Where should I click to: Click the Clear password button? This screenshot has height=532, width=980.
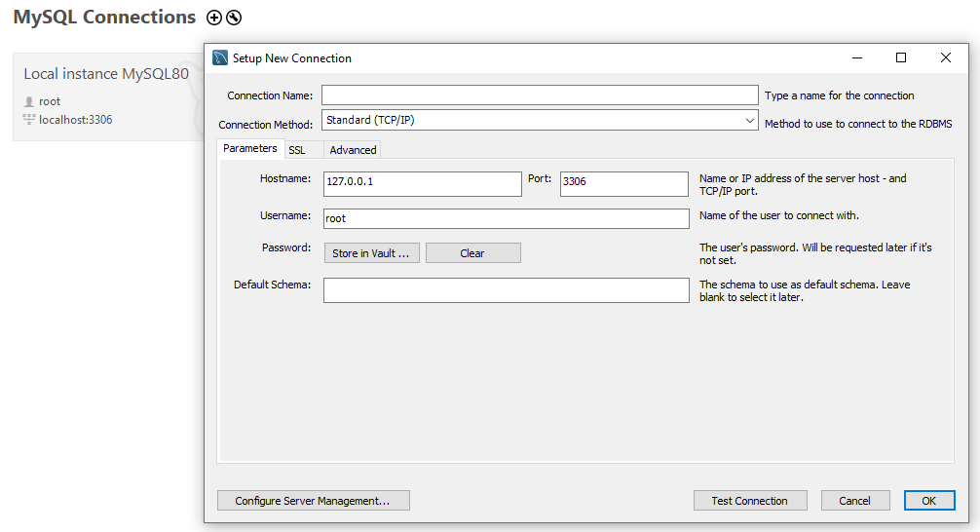(x=473, y=253)
